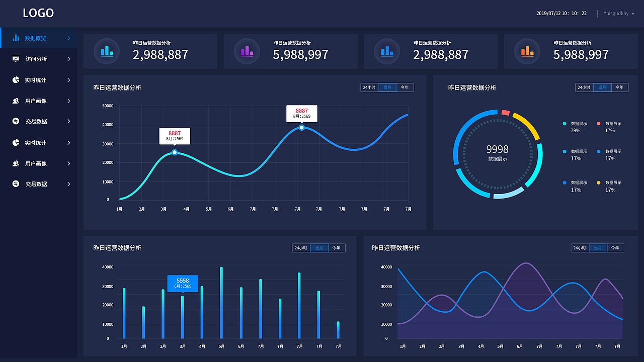The width and height of the screenshot is (644, 362).
Task: Set the area chart range to 今年
Action: point(616,248)
